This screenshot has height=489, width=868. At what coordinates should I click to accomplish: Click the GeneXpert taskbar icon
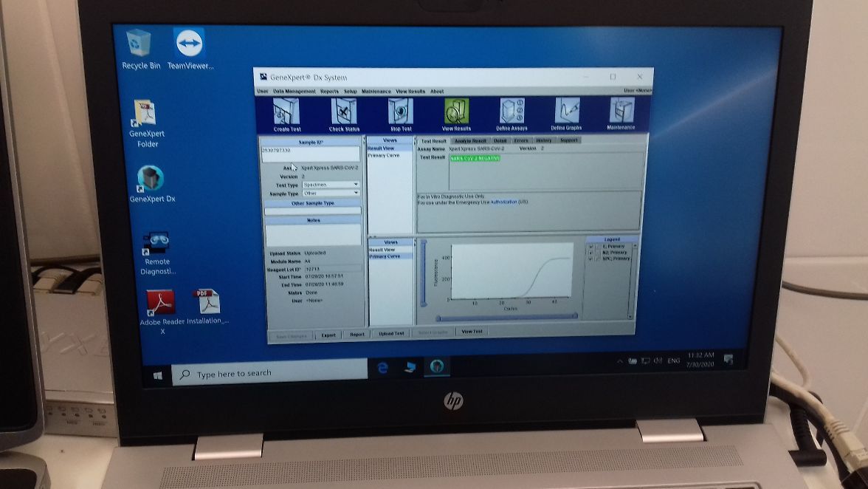click(437, 366)
